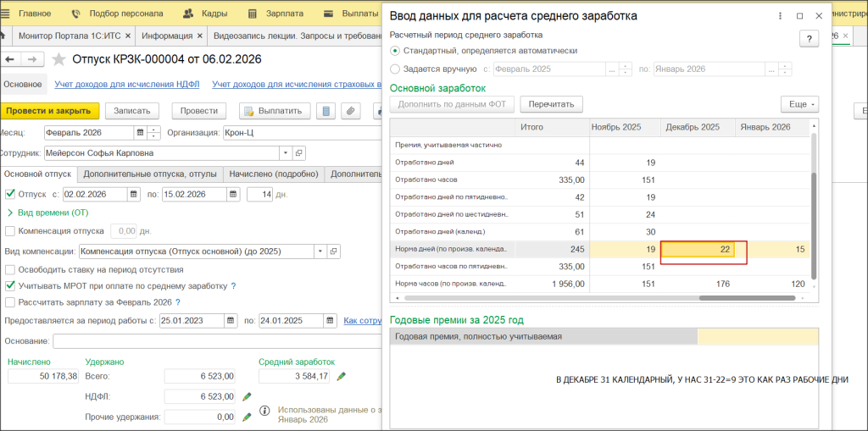Open the Сотрудник field's open-form icon
The width and height of the screenshot is (868, 431).
(x=299, y=153)
